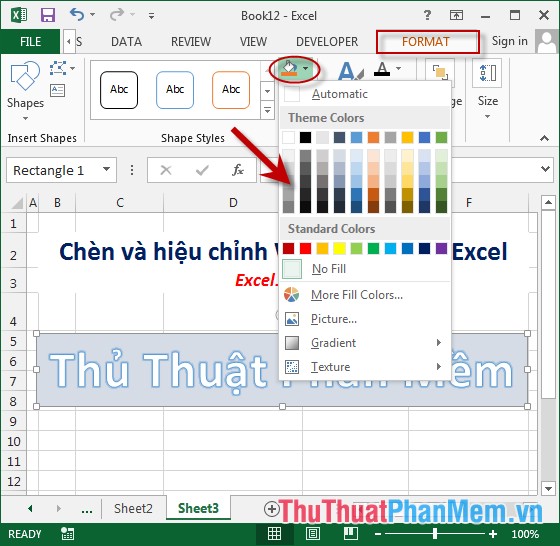The width and height of the screenshot is (560, 546).
Task: Click the Sheet2 tab
Action: [x=133, y=509]
